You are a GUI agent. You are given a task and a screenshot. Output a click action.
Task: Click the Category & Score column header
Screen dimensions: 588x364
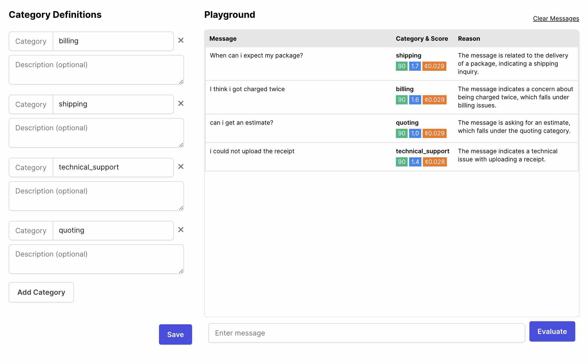(422, 39)
